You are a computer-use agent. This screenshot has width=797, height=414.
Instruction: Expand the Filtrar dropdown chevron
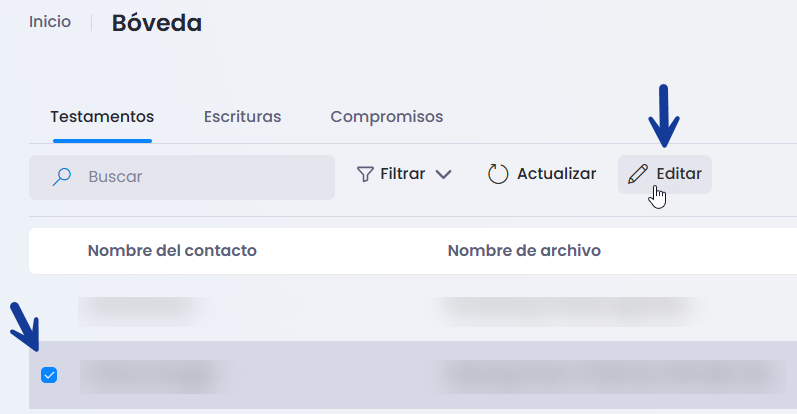point(443,174)
